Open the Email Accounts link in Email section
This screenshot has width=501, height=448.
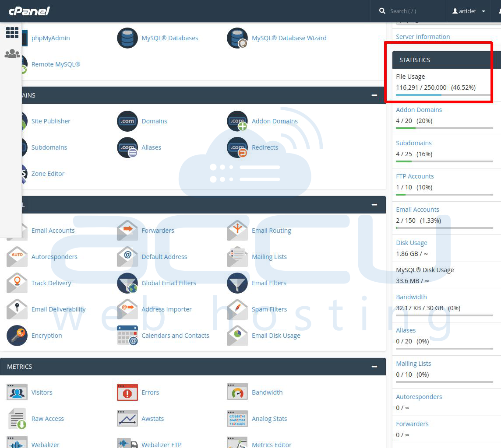point(53,231)
